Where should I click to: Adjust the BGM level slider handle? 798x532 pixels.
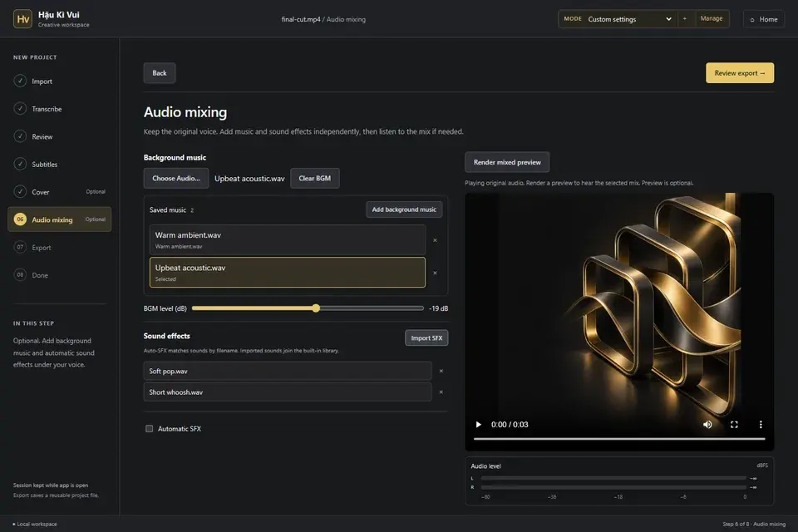tap(316, 308)
